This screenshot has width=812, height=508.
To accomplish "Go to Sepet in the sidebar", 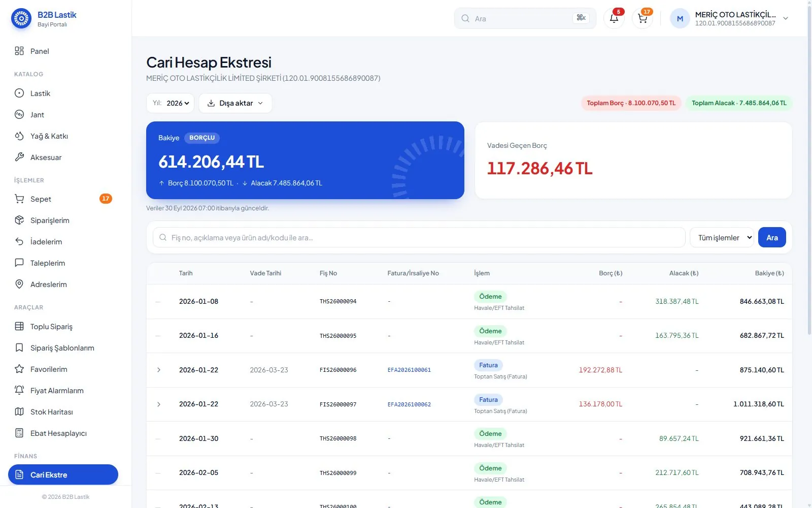I will [63, 199].
